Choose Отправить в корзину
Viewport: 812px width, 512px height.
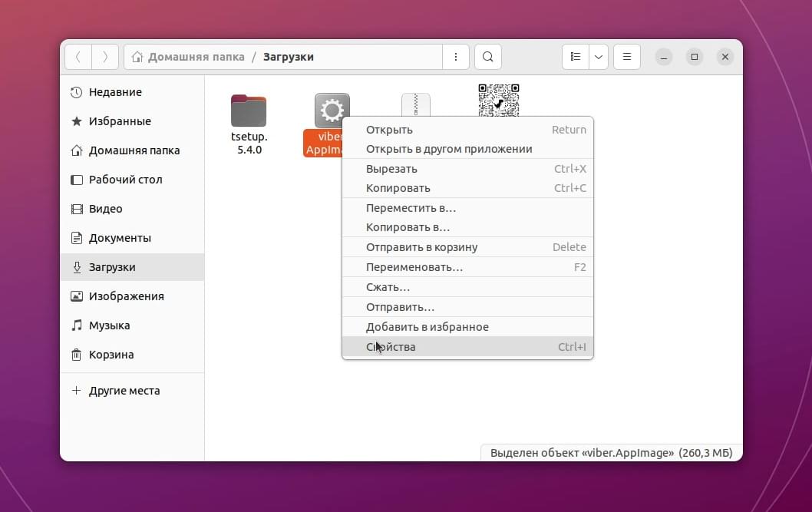click(467, 247)
